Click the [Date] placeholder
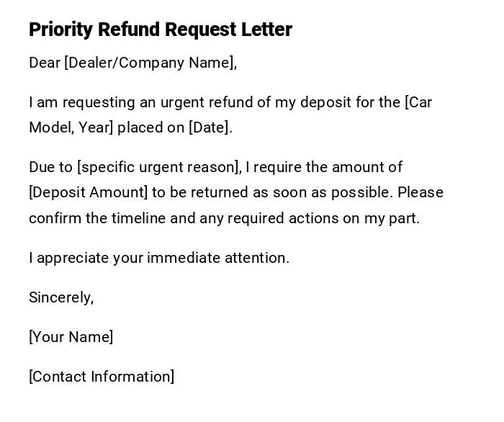This screenshot has height=422, width=504. pos(210,127)
